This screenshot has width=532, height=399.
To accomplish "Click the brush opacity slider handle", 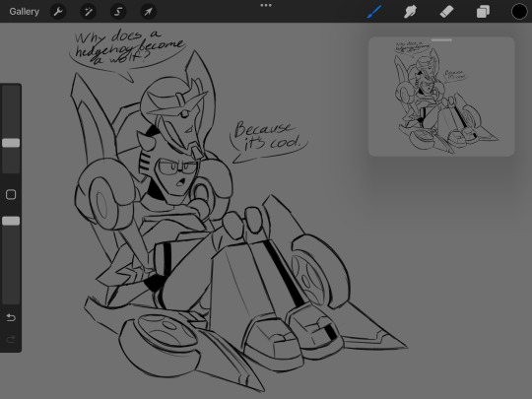I will pyautogui.click(x=11, y=221).
